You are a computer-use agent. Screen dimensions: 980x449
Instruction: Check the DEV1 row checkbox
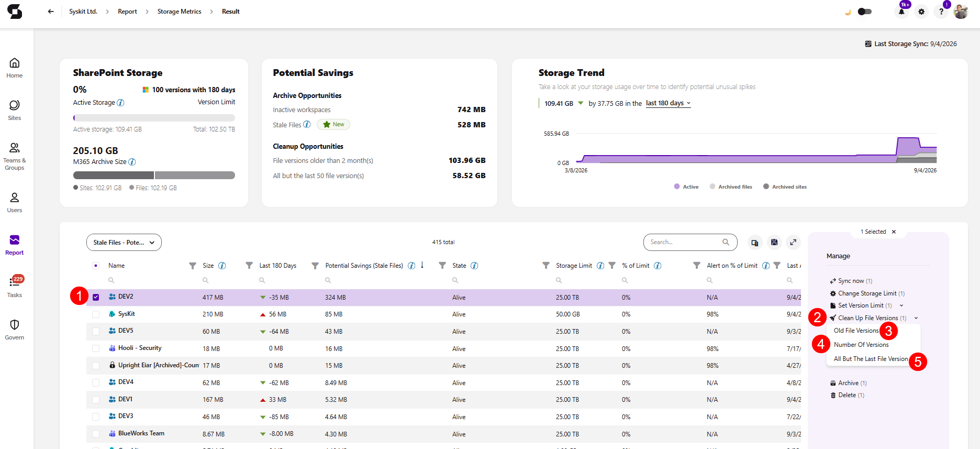(x=96, y=400)
